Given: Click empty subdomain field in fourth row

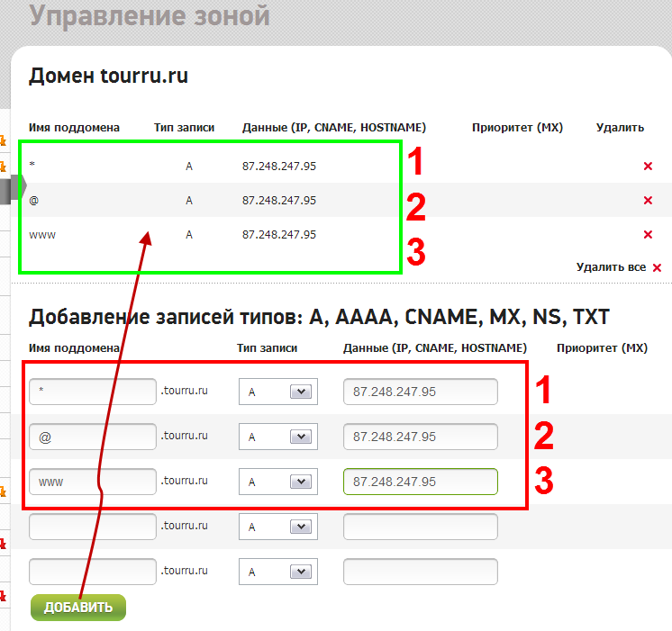Looking at the screenshot, I should click(x=93, y=527).
